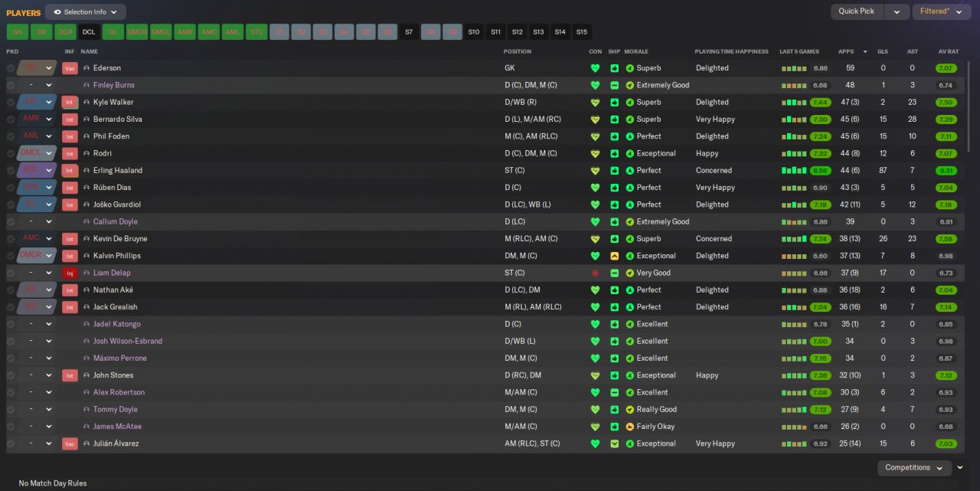The image size is (980, 491).
Task: Click the Int status icon beside Jack Grealish
Action: 70,307
